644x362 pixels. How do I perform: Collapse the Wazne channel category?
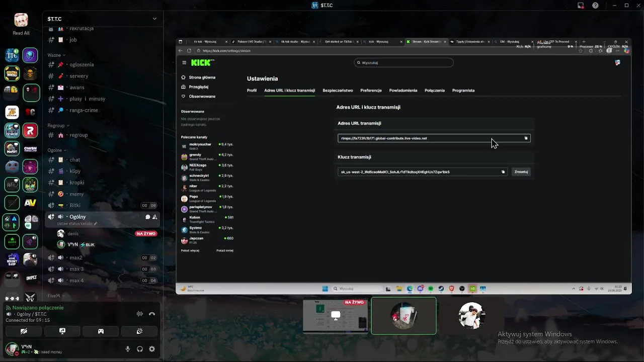(57, 55)
